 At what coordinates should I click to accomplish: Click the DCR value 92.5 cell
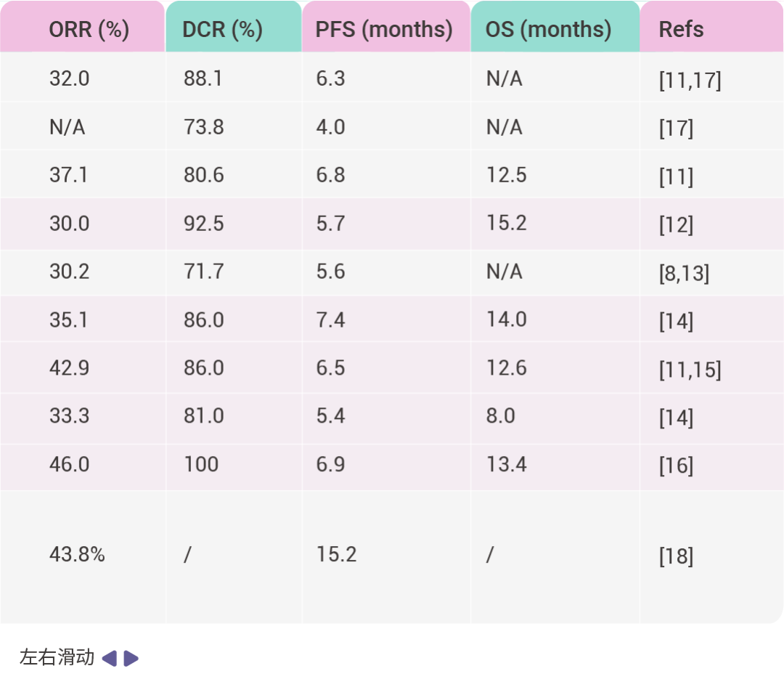203,224
